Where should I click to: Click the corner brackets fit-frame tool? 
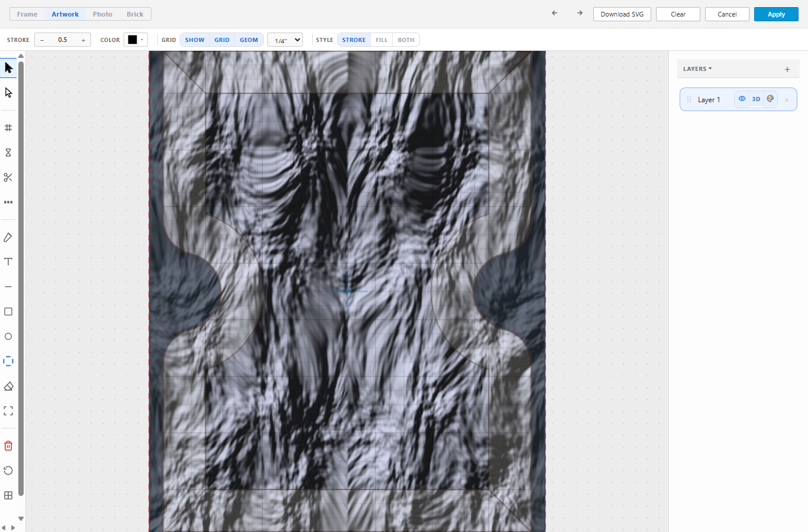coord(8,411)
